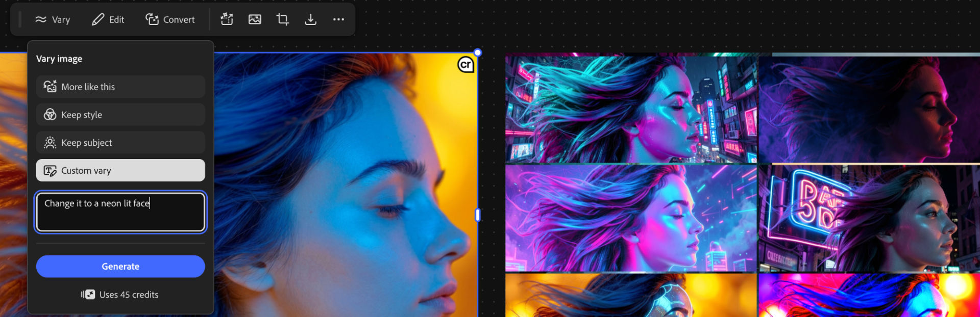Select the pink magenta hair woman thumbnail
The width and height of the screenshot is (980, 317).
pyautogui.click(x=631, y=218)
